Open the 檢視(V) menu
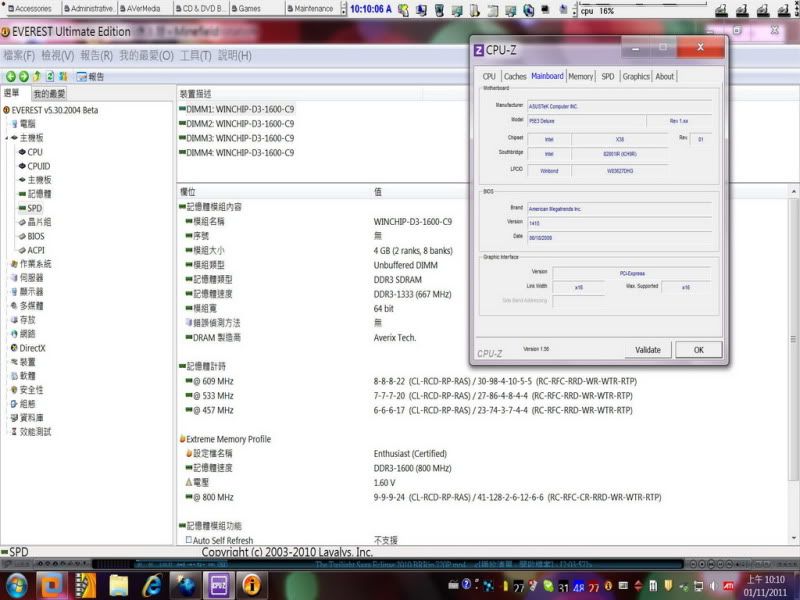This screenshot has height=600, width=800. 58,56
